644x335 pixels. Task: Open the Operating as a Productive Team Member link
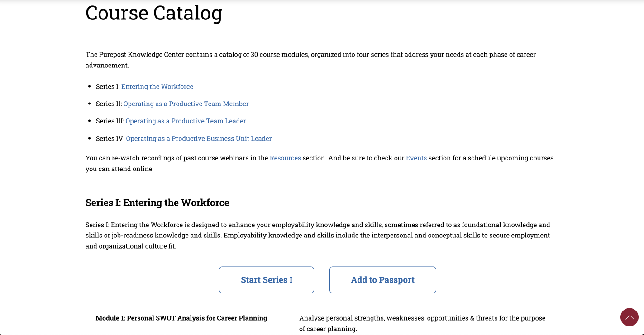(186, 104)
